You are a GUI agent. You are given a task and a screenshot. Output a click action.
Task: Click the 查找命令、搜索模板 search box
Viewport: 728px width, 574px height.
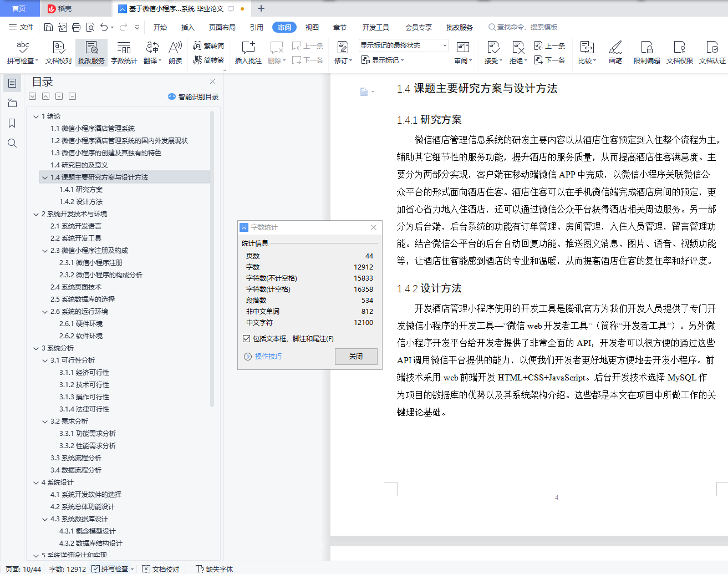click(523, 27)
